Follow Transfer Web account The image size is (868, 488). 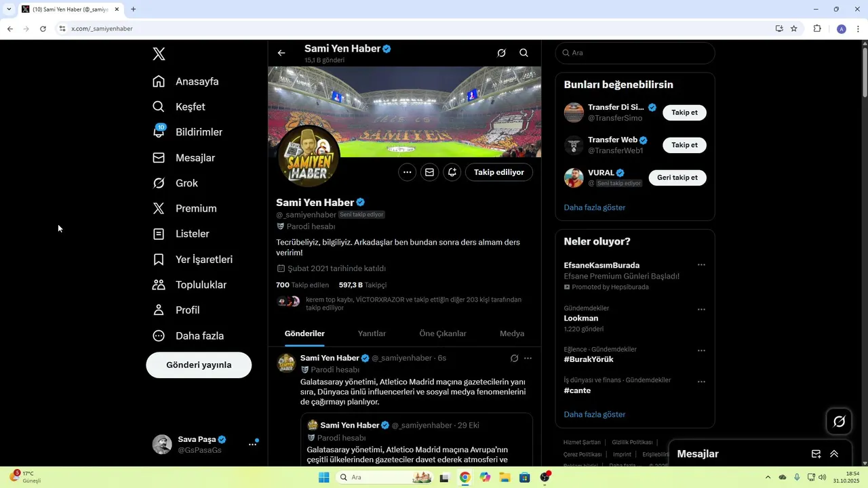point(684,145)
